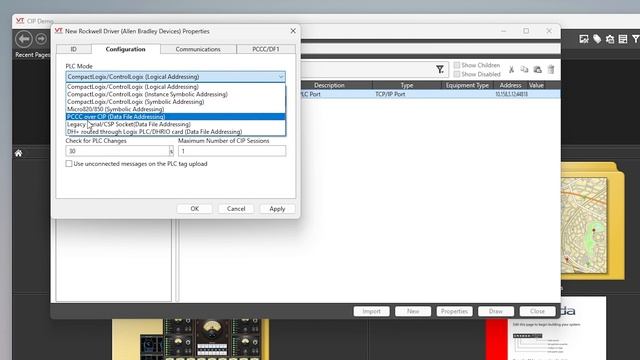This screenshot has width=640, height=360.
Task: Select the TCP/IP Port table row
Action: [430, 94]
